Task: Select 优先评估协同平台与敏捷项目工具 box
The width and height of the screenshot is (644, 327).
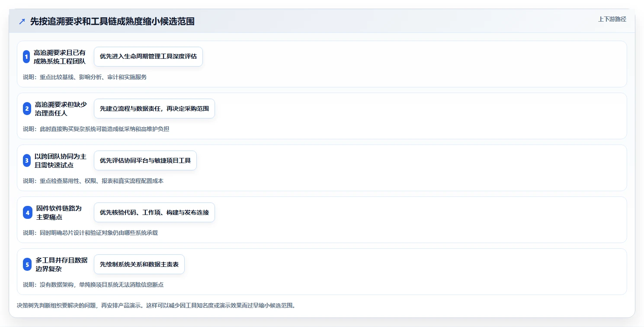Action: 145,160
